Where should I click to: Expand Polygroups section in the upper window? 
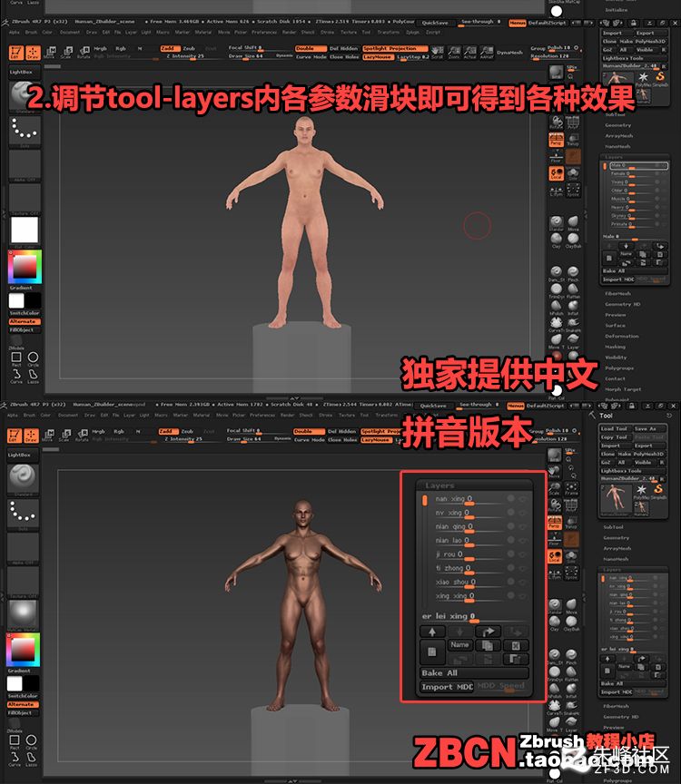coord(619,368)
